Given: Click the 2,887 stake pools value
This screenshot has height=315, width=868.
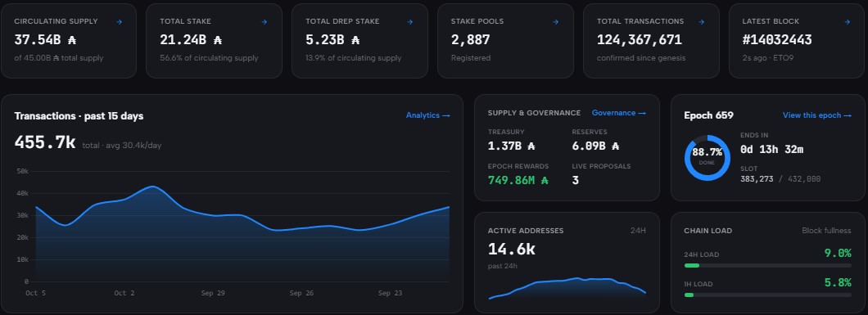Looking at the screenshot, I should (471, 40).
